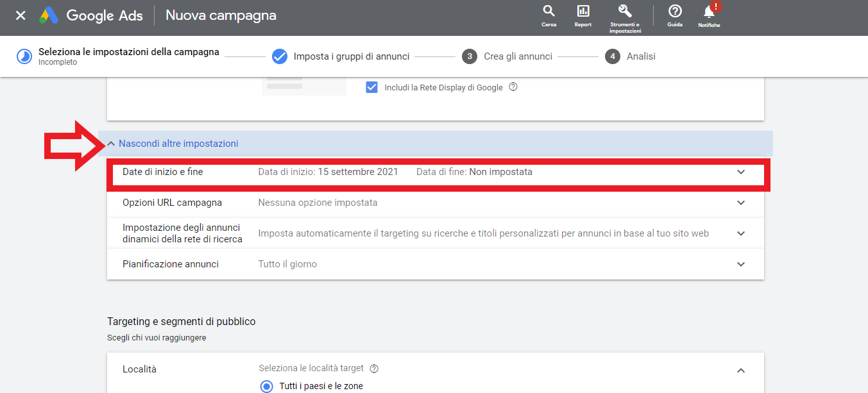Expand Opzioni URL campagna settings
The width and height of the screenshot is (868, 393).
(x=741, y=203)
